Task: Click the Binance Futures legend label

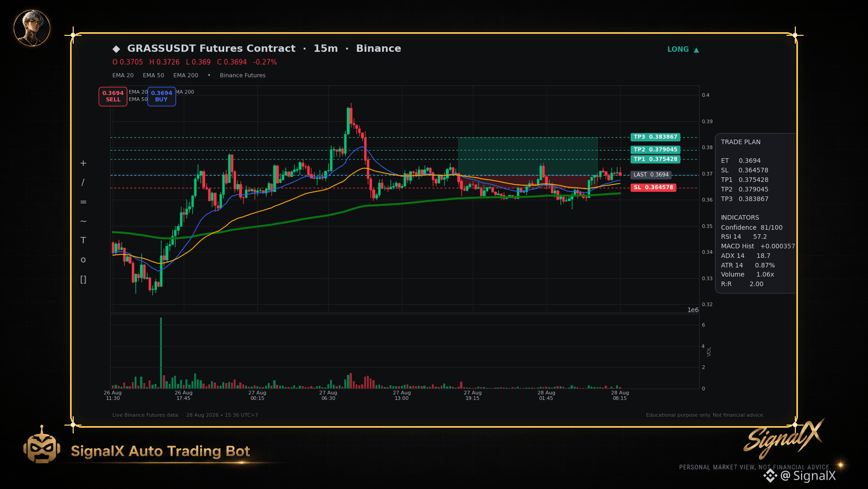Action: [242, 75]
